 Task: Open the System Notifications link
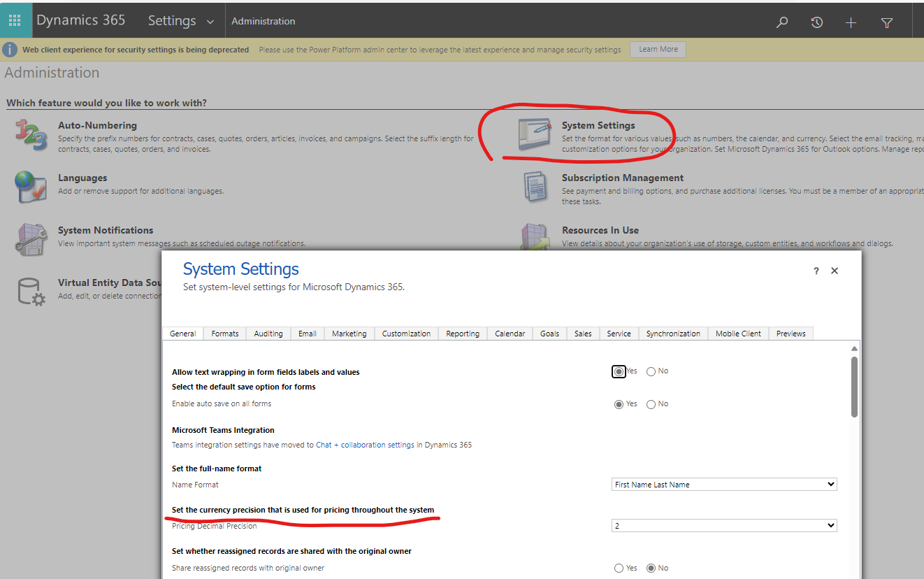click(x=106, y=230)
